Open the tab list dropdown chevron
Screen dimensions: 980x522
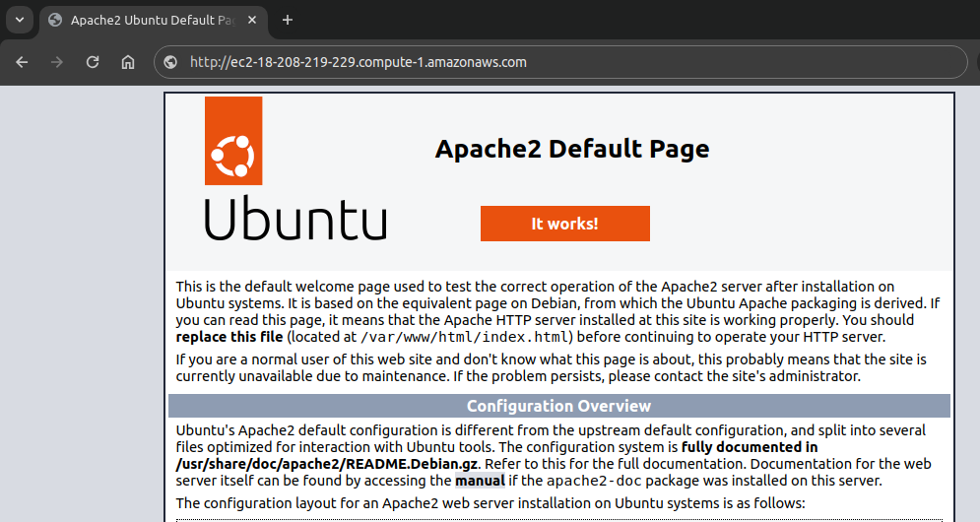tap(20, 20)
